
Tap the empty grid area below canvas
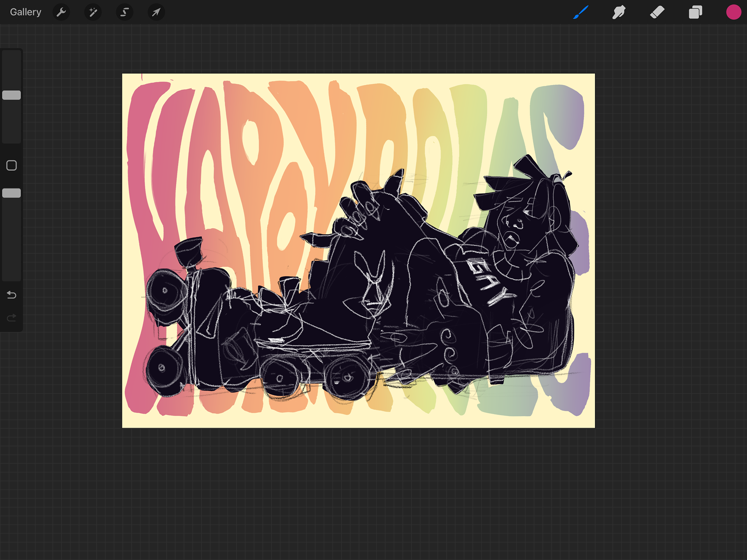[x=358, y=494]
